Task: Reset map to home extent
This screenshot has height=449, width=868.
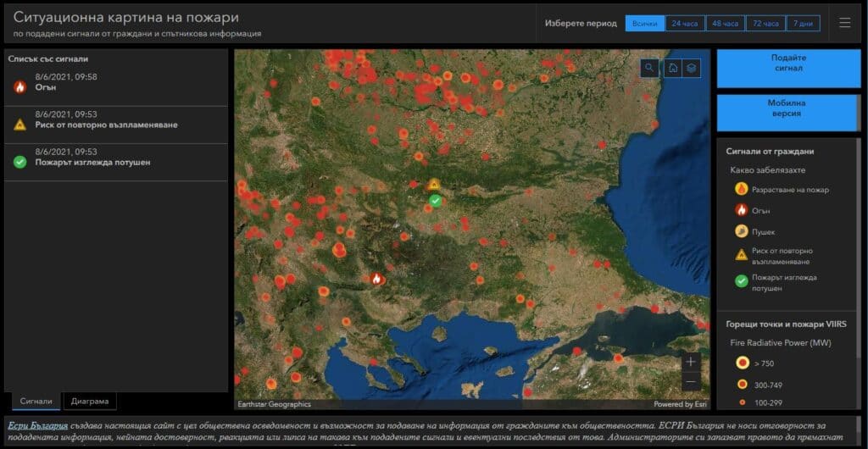Action: click(x=673, y=68)
